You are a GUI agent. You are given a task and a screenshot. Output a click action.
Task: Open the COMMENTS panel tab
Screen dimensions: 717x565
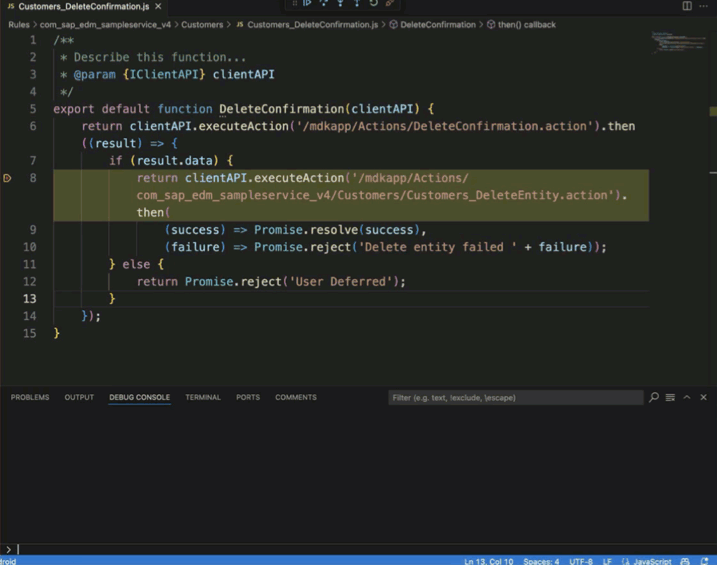296,397
